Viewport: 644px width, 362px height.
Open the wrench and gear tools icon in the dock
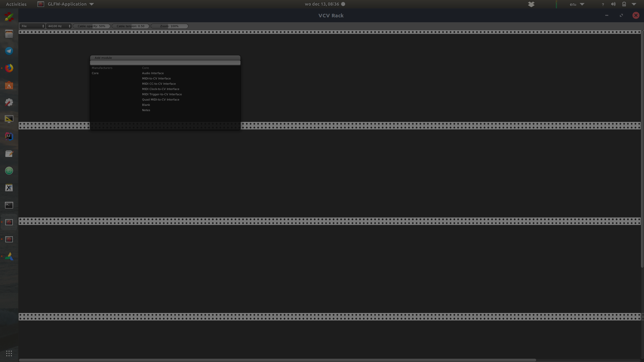click(9, 102)
